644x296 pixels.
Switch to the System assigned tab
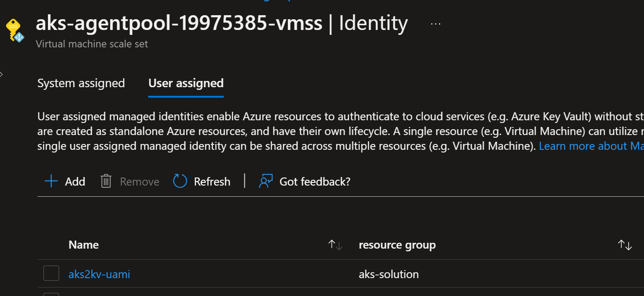(81, 83)
